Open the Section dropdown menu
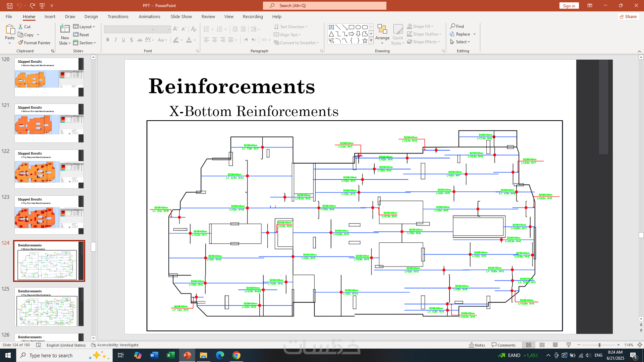The width and height of the screenshot is (644, 362). coord(85,43)
